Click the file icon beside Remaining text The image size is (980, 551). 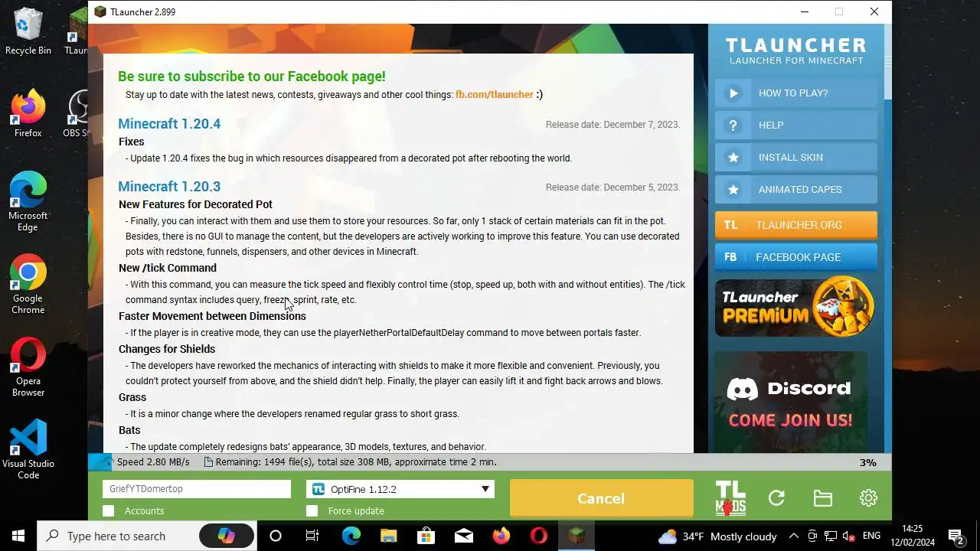point(208,462)
